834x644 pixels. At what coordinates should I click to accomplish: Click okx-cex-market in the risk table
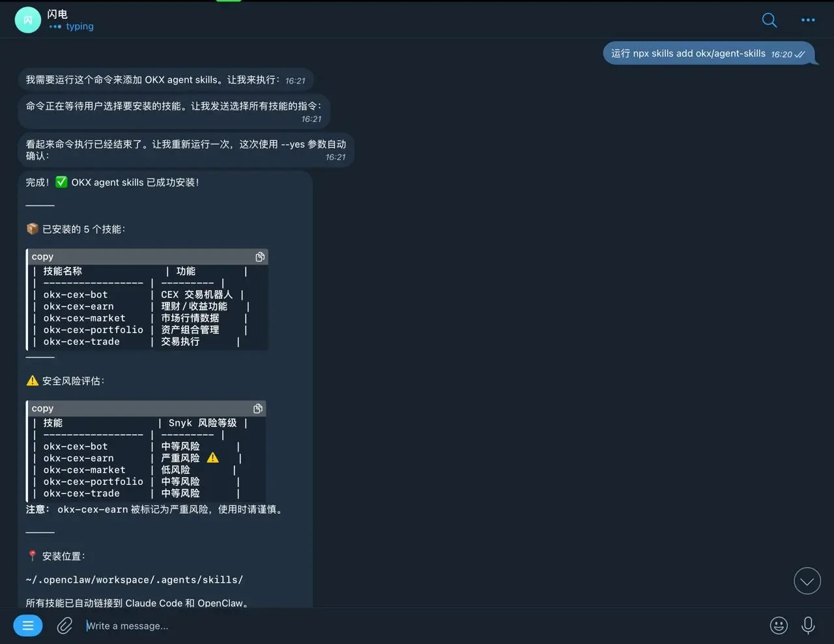pos(84,470)
